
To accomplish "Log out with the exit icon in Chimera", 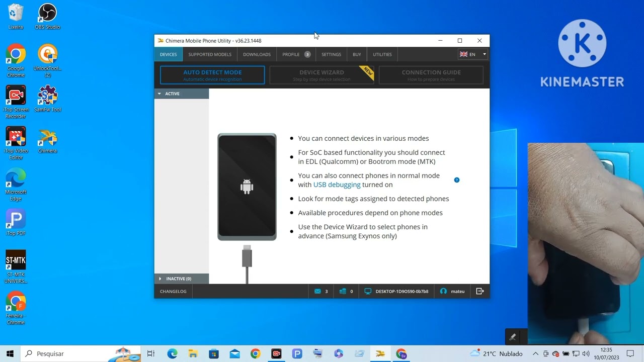I will coord(480,291).
